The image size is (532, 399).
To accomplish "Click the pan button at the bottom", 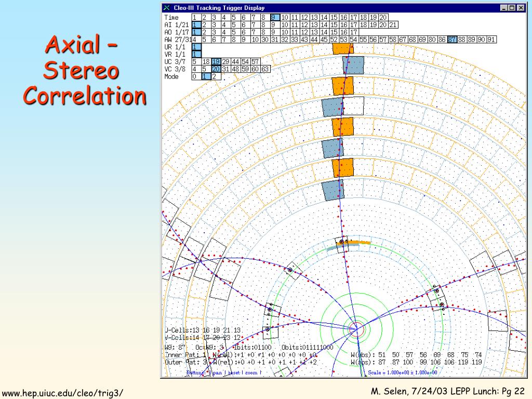I will click(217, 373).
